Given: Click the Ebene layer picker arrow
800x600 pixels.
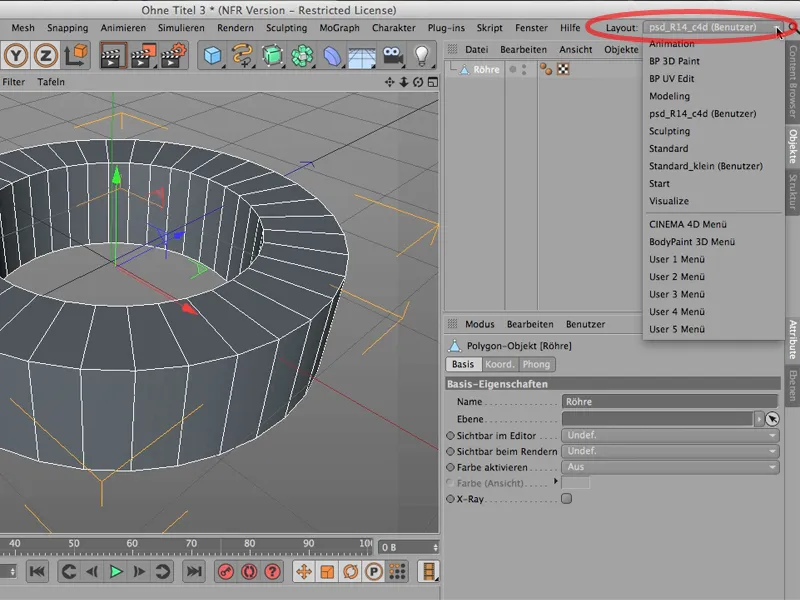Looking at the screenshot, I should pos(772,419).
